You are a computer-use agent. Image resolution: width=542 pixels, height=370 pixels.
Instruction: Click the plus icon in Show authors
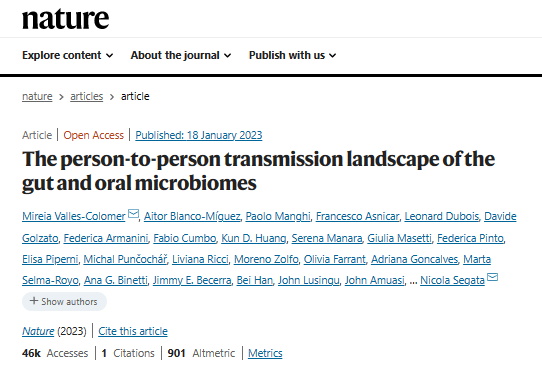[x=34, y=301]
